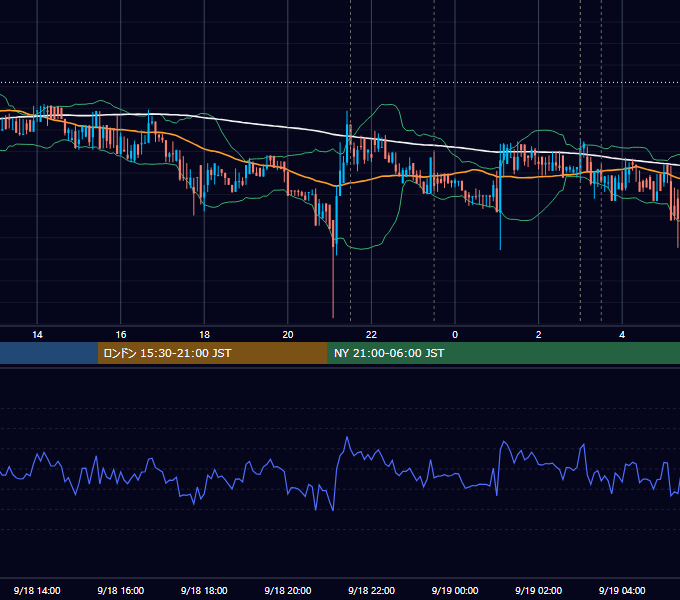Click the NY 21:00-06:00 JST session bar
The height and width of the screenshot is (600, 680).
coord(503,353)
